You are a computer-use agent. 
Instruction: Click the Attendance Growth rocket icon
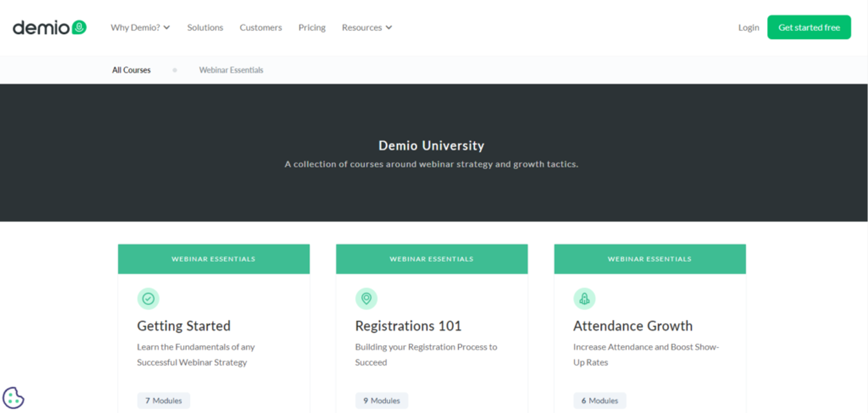click(584, 299)
